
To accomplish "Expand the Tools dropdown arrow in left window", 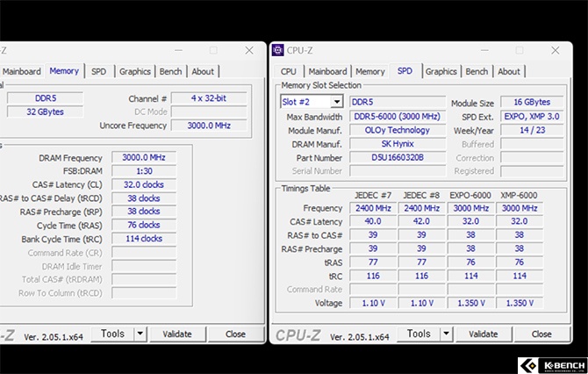I will point(140,334).
